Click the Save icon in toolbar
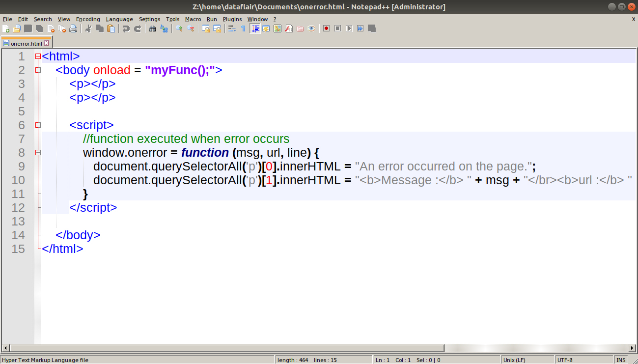Viewport: 638px width, 364px height. click(28, 28)
